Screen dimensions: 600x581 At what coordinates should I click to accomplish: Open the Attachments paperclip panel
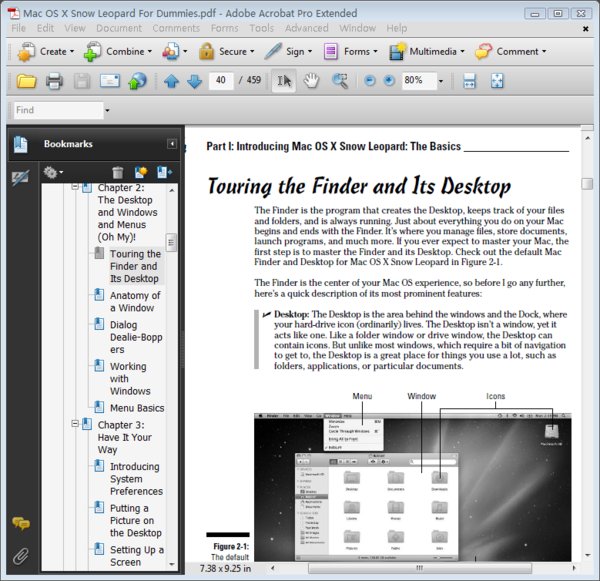(20, 556)
